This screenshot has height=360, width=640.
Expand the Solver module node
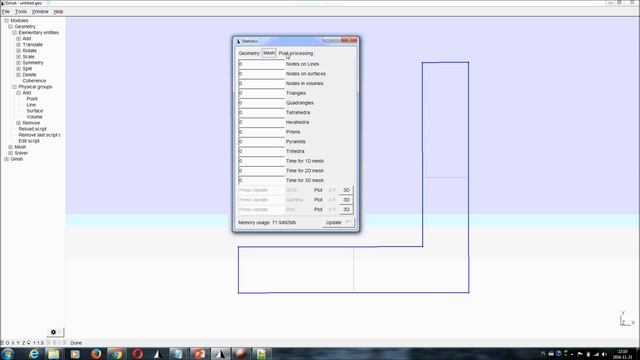[11, 153]
